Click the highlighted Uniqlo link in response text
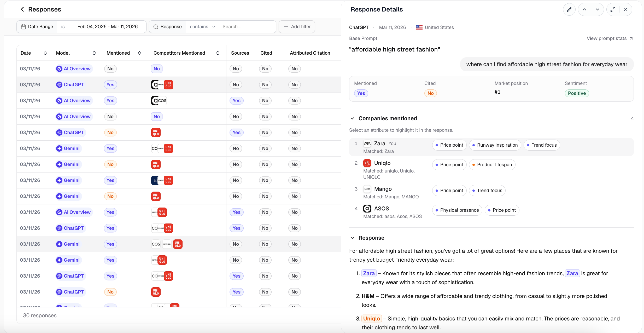This screenshot has height=333, width=644. pyautogui.click(x=371, y=319)
